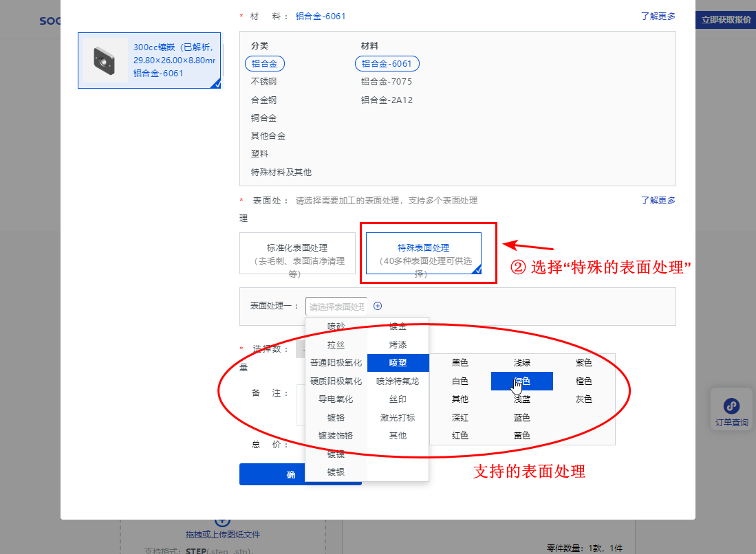Image resolution: width=756 pixels, height=554 pixels.
Task: Select 硬质阳极氧化 from the list
Action: (x=336, y=381)
